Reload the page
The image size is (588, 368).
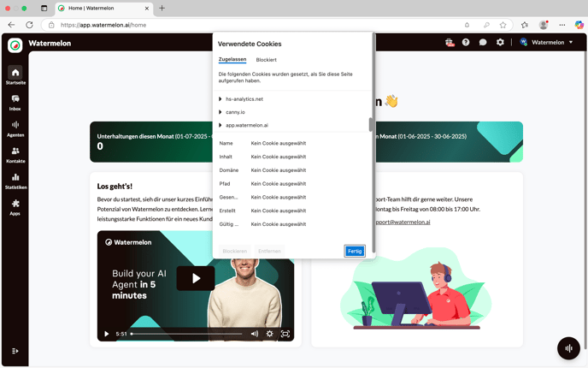click(x=29, y=25)
